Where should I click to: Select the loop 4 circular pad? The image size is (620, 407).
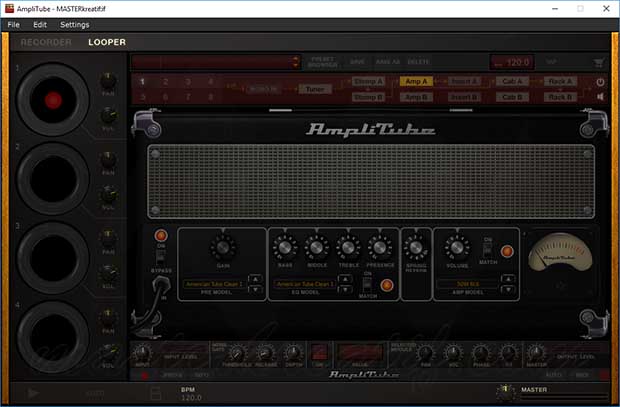[x=53, y=337]
